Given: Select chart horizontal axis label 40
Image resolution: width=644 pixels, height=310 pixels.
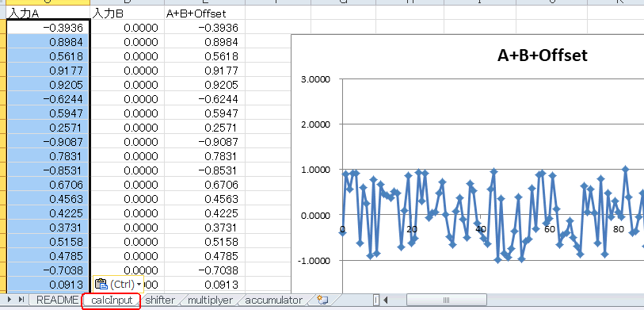Looking at the screenshot, I should click(481, 229).
